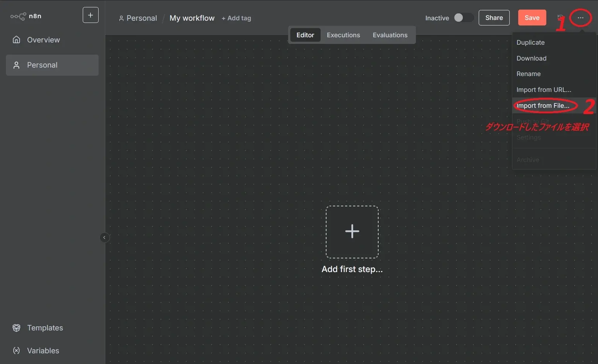Viewport: 598px width, 364px height.
Task: Click the My workflow name field
Action: [x=192, y=18]
